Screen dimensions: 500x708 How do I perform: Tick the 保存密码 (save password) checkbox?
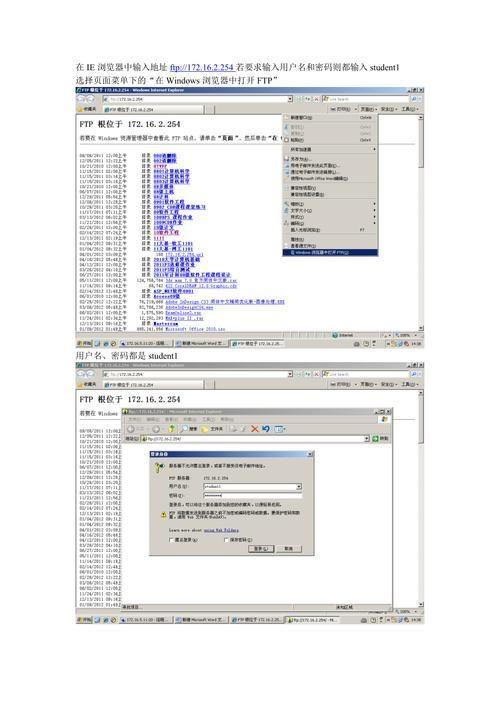point(226,540)
